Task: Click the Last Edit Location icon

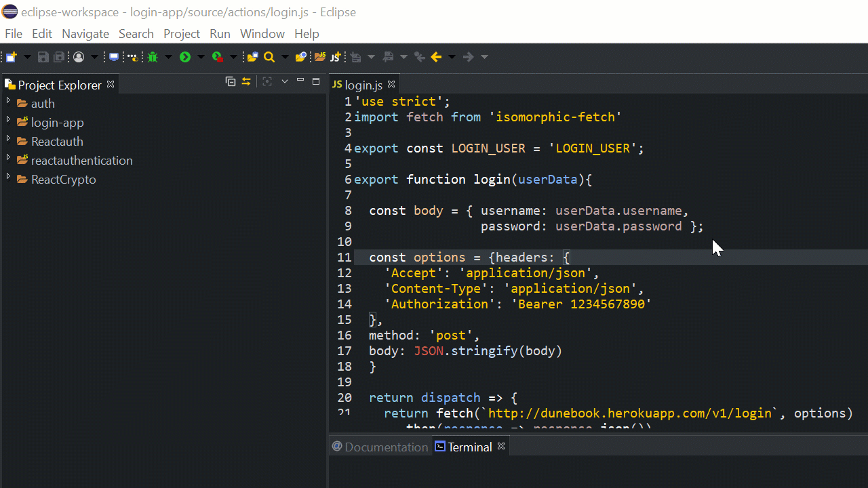Action: (420, 57)
